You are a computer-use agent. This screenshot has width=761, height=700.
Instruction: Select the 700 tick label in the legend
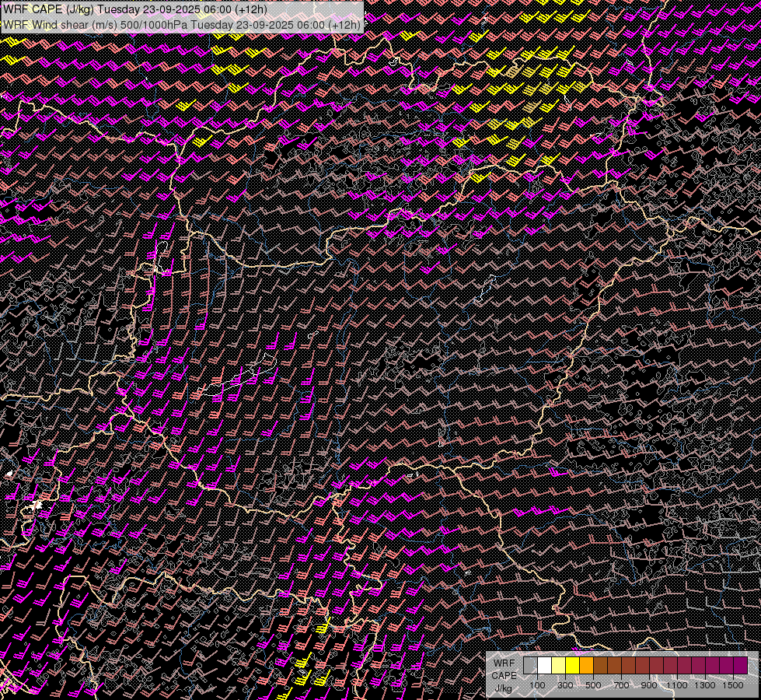pos(621,685)
